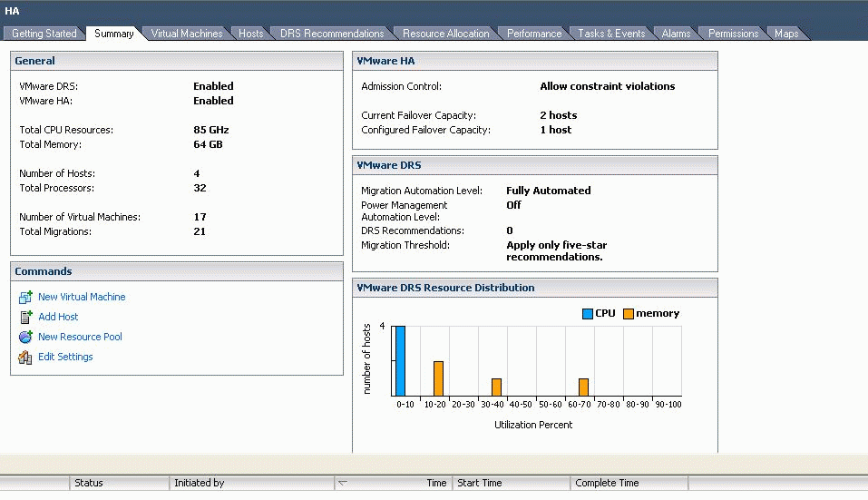Click the blue CPU bar at 0-10
The width and height of the screenshot is (868, 500).
pyautogui.click(x=400, y=360)
